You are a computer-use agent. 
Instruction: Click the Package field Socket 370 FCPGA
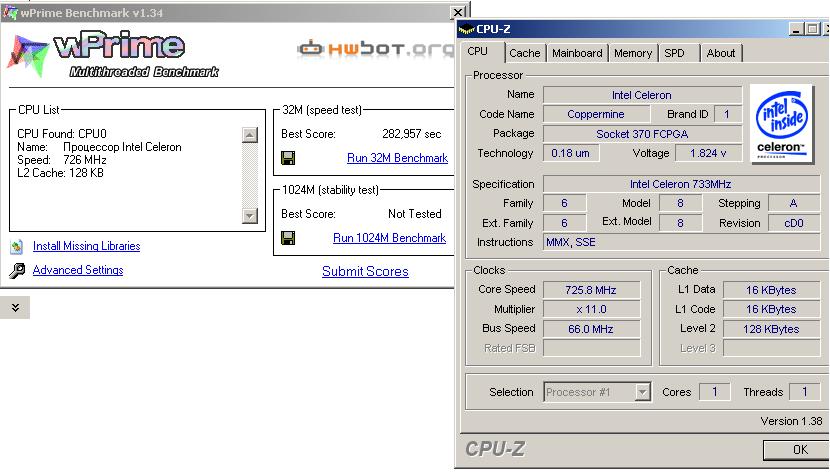pyautogui.click(x=642, y=134)
